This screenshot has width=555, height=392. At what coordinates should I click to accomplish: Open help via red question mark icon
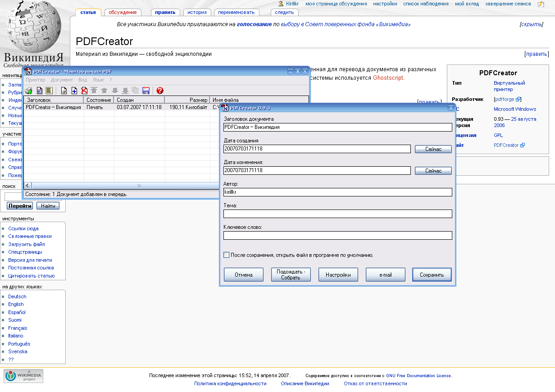(x=160, y=91)
